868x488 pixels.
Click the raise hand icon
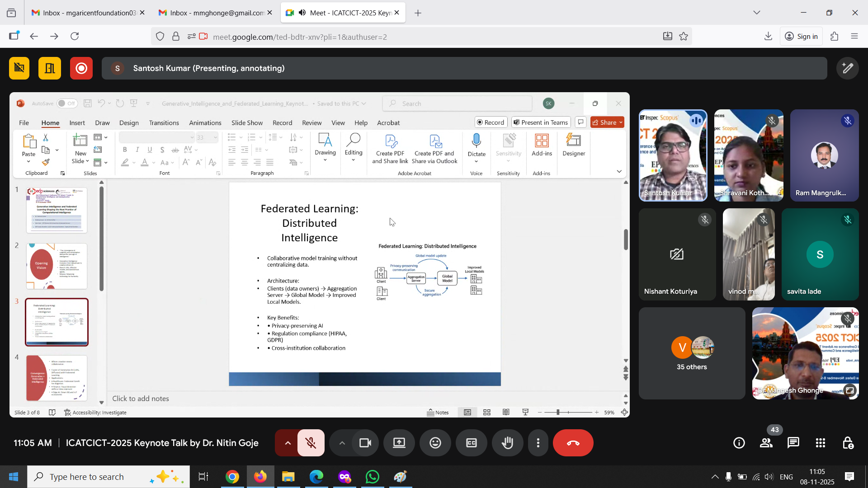tap(508, 443)
